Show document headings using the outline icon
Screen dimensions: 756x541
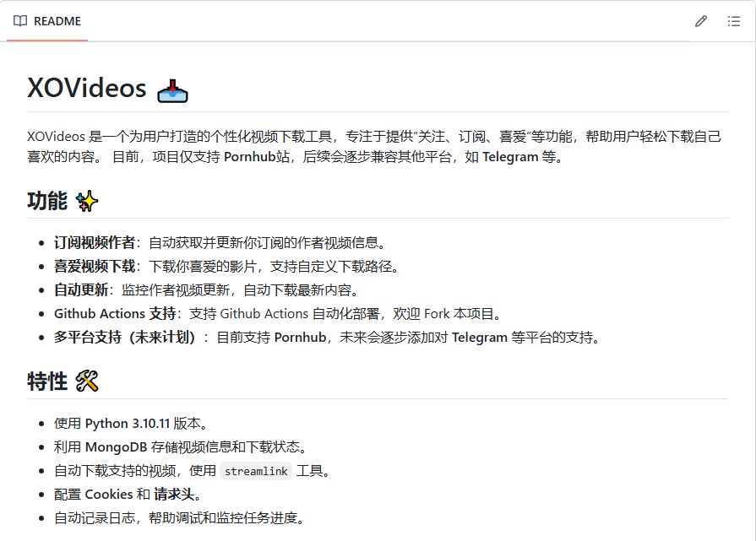pyautogui.click(x=734, y=21)
